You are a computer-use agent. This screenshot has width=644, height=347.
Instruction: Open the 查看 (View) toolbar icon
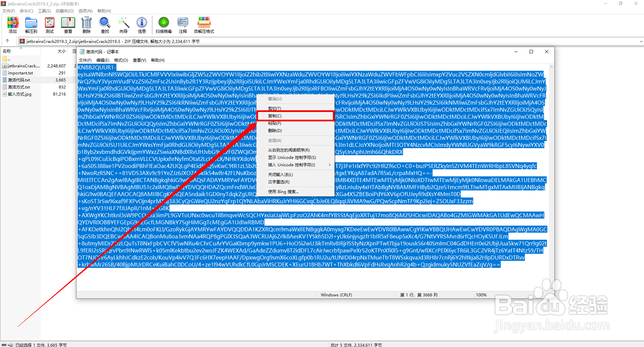[68, 24]
